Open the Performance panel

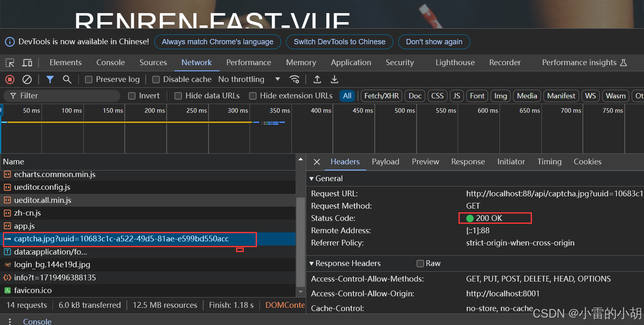[249, 63]
